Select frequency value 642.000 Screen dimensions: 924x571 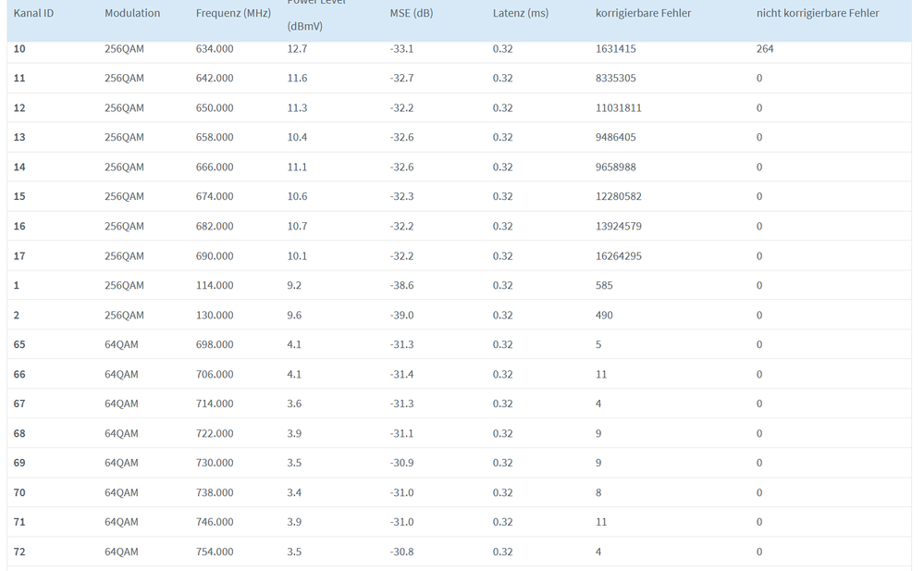[215, 79]
